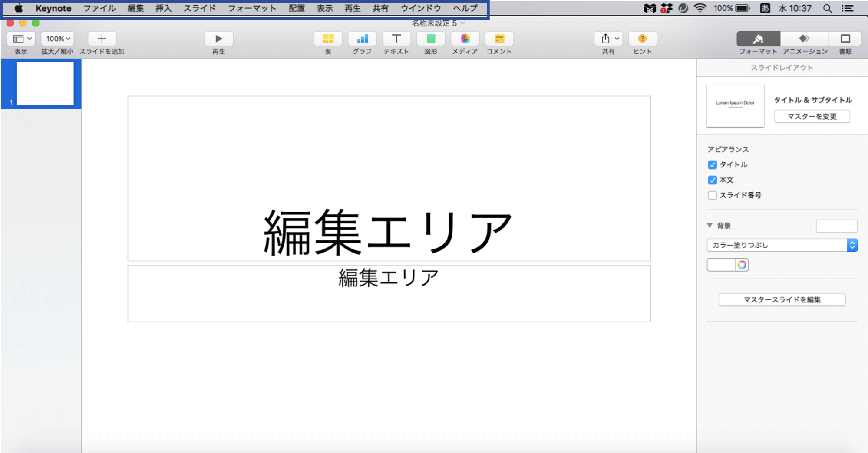
Task: Click the マスターを変更 button
Action: tap(812, 117)
